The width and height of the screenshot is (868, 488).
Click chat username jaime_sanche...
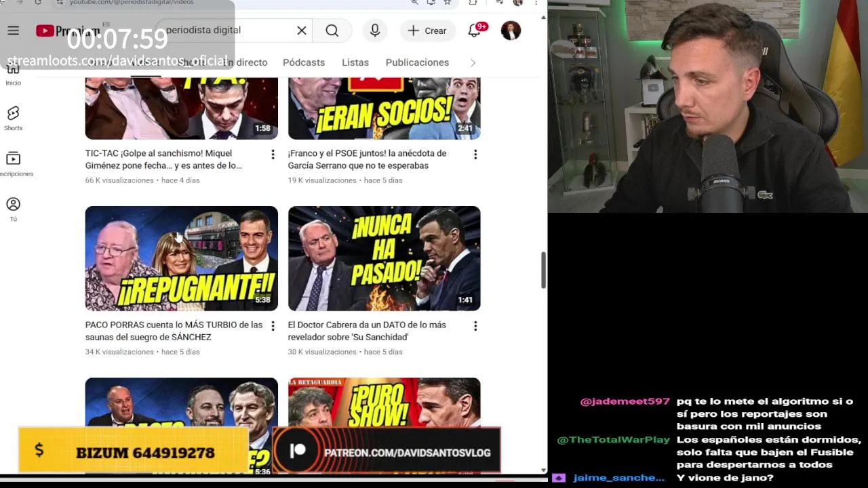pos(618,478)
